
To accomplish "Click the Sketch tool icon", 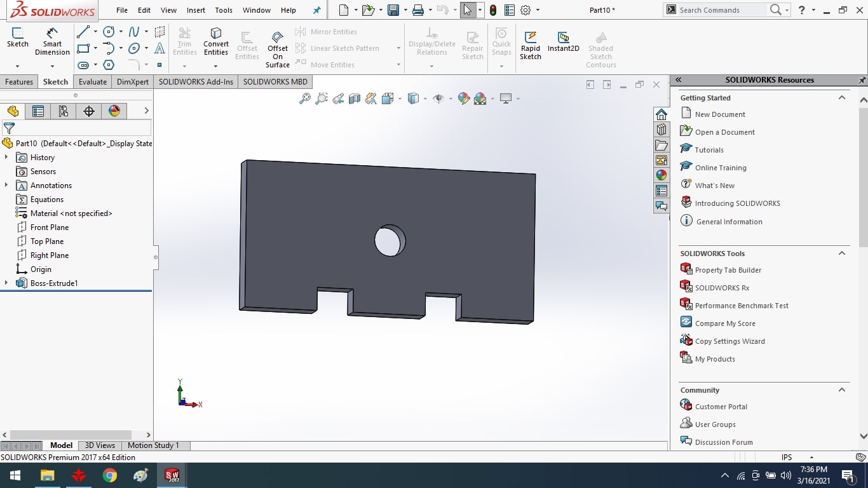I will [18, 37].
